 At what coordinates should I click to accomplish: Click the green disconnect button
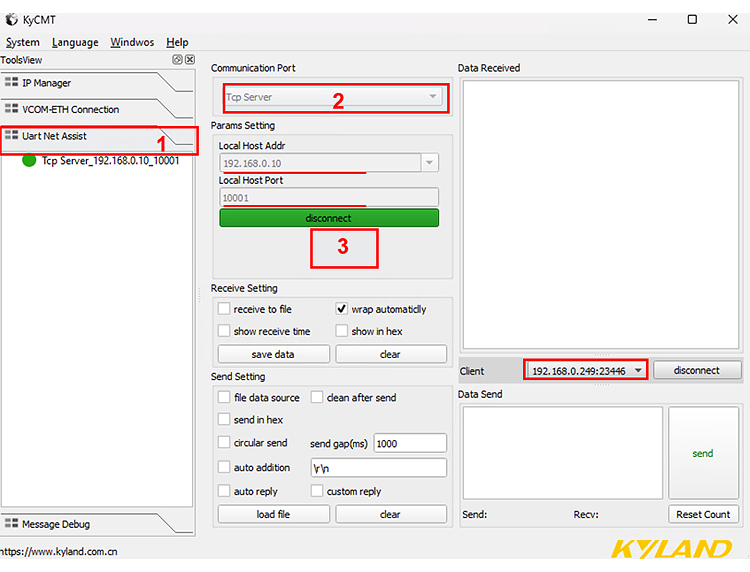point(329,218)
